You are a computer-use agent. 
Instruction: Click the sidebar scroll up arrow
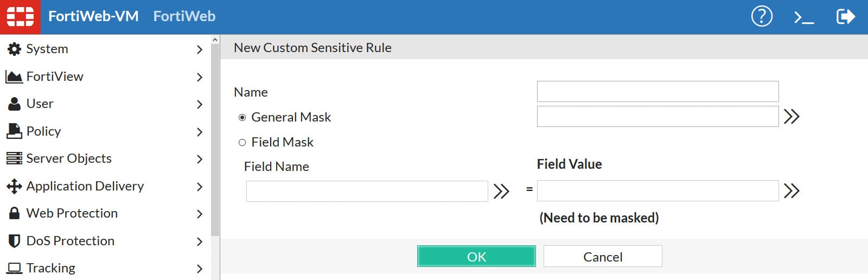tap(215, 40)
